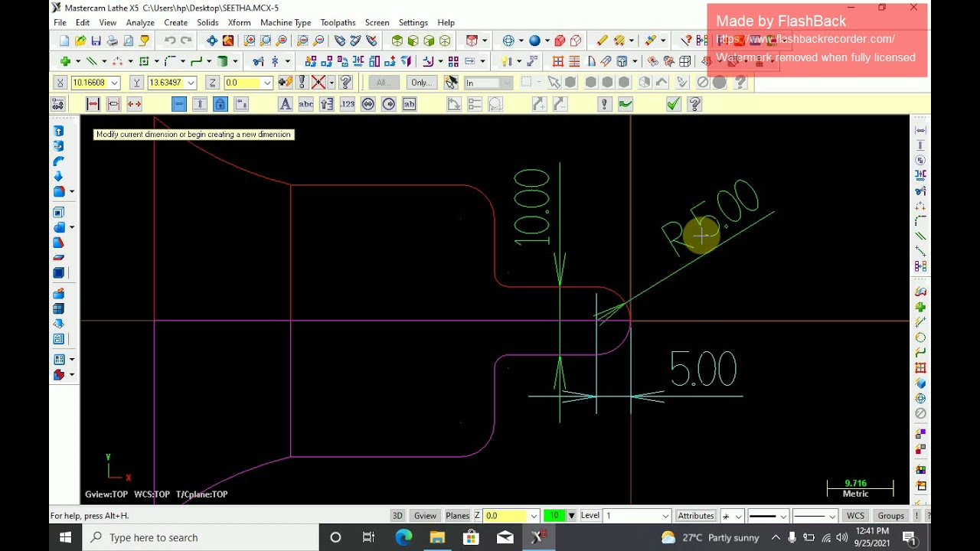
Task: Toggle the lock dimension icon
Action: pyautogui.click(x=220, y=104)
